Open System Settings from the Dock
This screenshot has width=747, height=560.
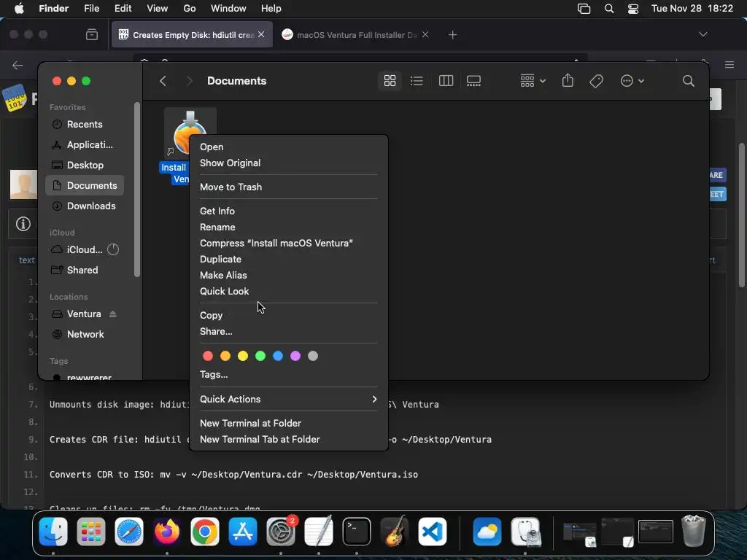pos(281,532)
